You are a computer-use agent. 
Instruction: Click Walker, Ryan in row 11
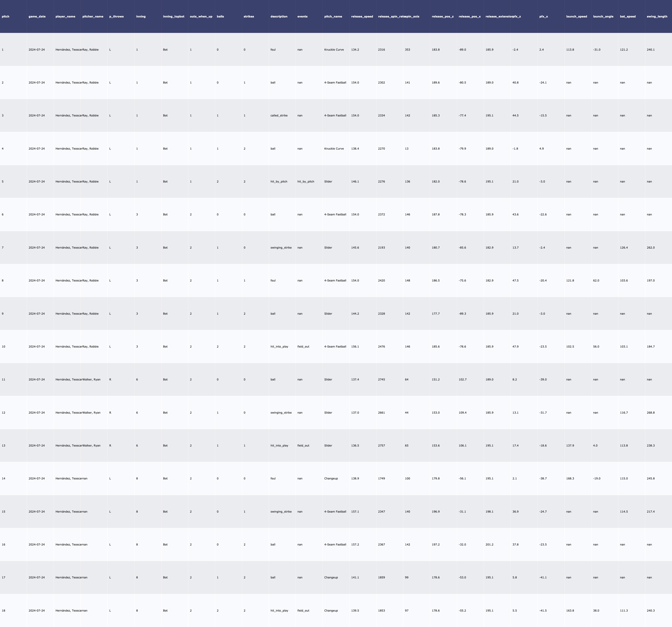click(x=91, y=380)
